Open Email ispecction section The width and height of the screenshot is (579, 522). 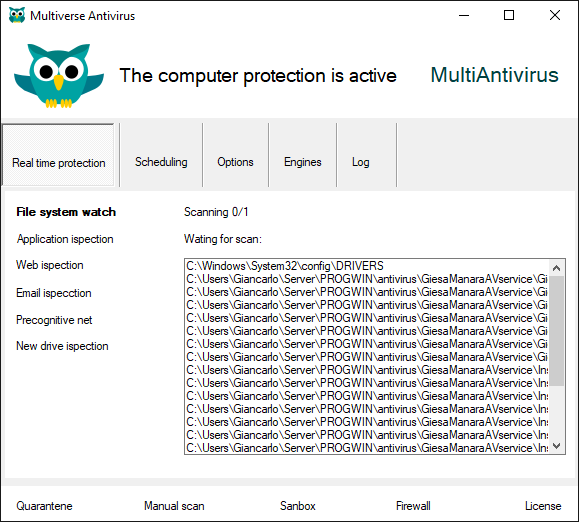click(x=54, y=293)
